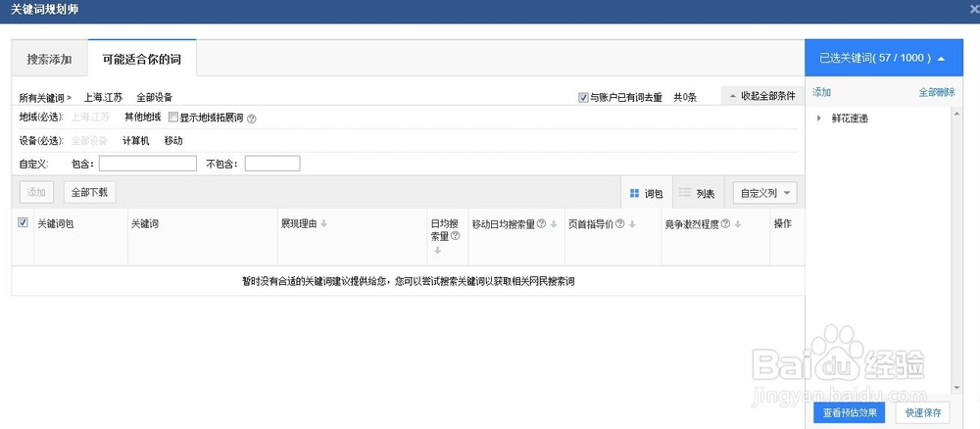Click 全部删除 to remove all keywords
The width and height of the screenshot is (980, 429).
(x=937, y=92)
